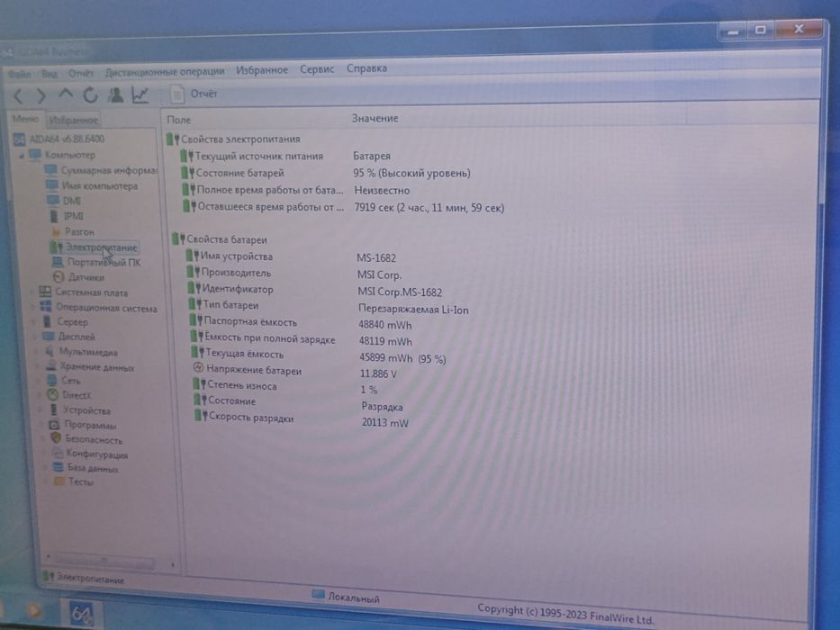
Task: Click the Тесты icon in tree
Action: click(x=59, y=481)
